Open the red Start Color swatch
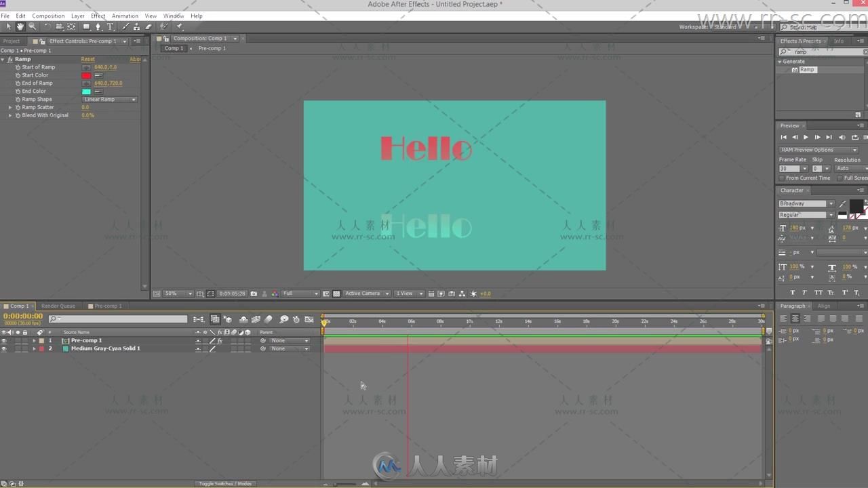868x488 pixels. (86, 75)
